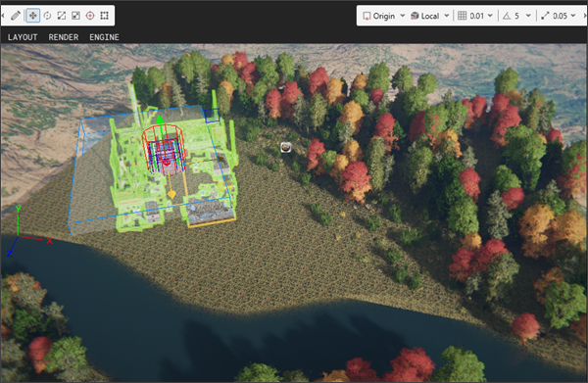
Task: Select the marquee selection rectangle tool
Action: pyautogui.click(x=104, y=16)
